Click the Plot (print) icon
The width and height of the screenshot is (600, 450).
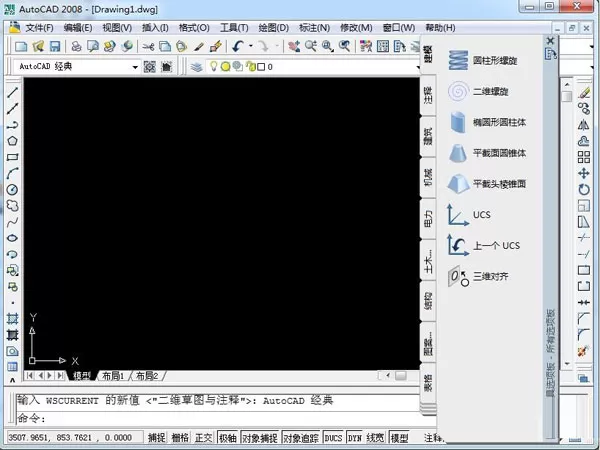[76, 46]
